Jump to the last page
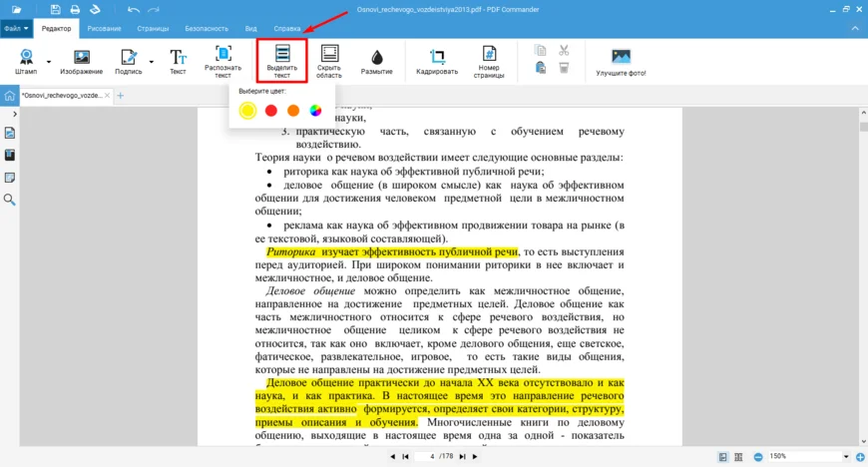The image size is (868, 467). 462,457
